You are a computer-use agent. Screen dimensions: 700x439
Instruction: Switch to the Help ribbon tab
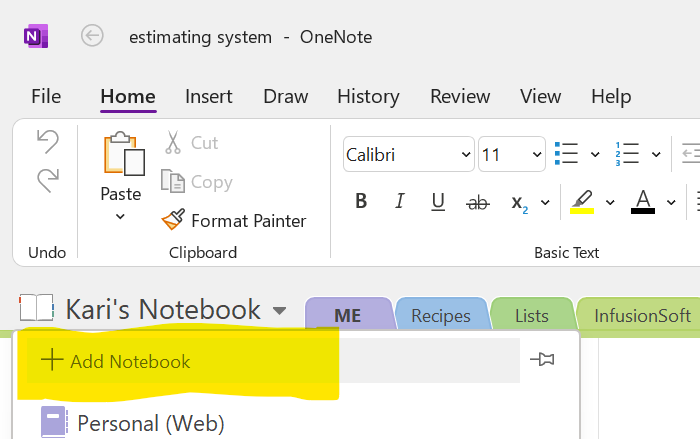pyautogui.click(x=611, y=96)
